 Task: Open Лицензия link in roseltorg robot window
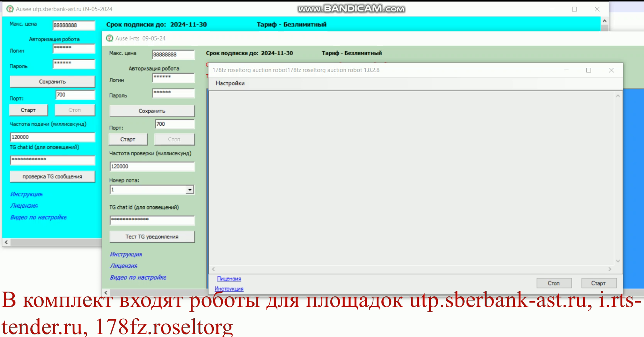point(229,279)
